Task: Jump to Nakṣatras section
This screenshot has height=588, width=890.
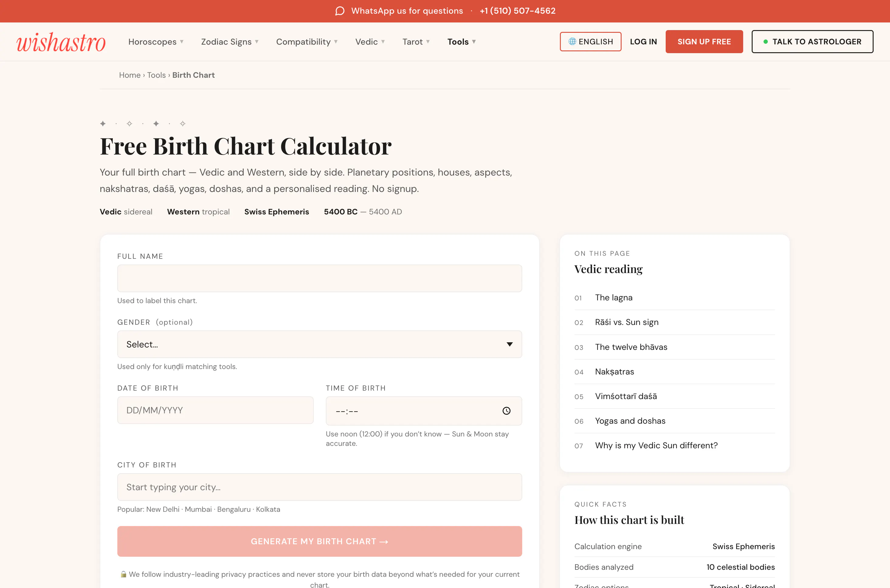Action: tap(674, 372)
